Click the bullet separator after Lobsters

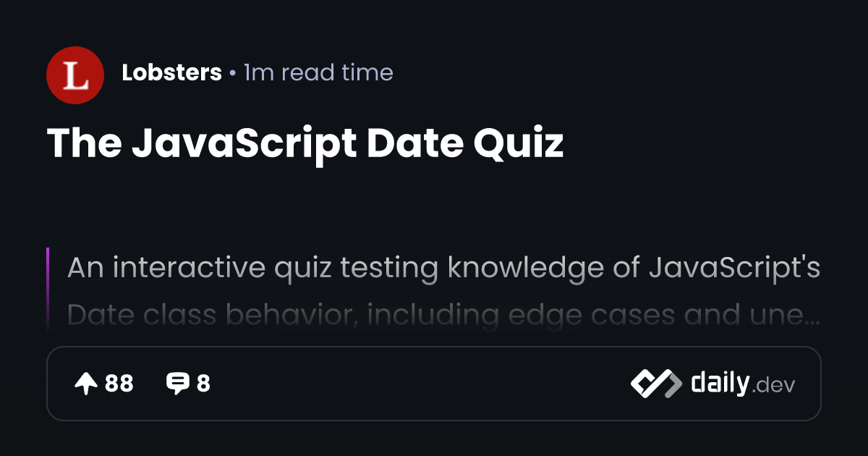point(232,73)
